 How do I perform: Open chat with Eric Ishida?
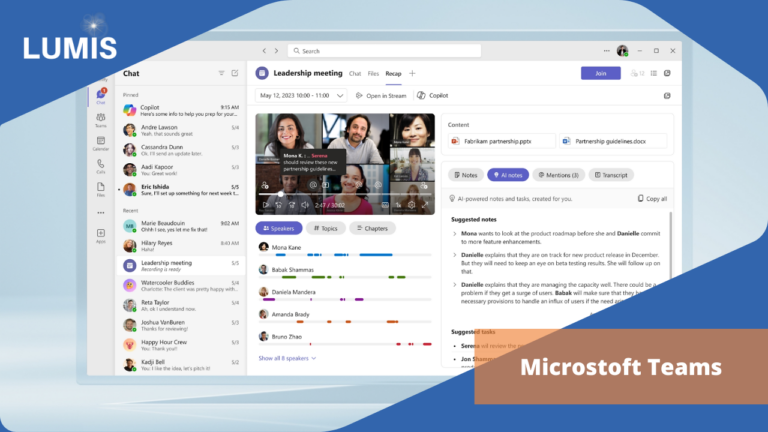coord(181,190)
